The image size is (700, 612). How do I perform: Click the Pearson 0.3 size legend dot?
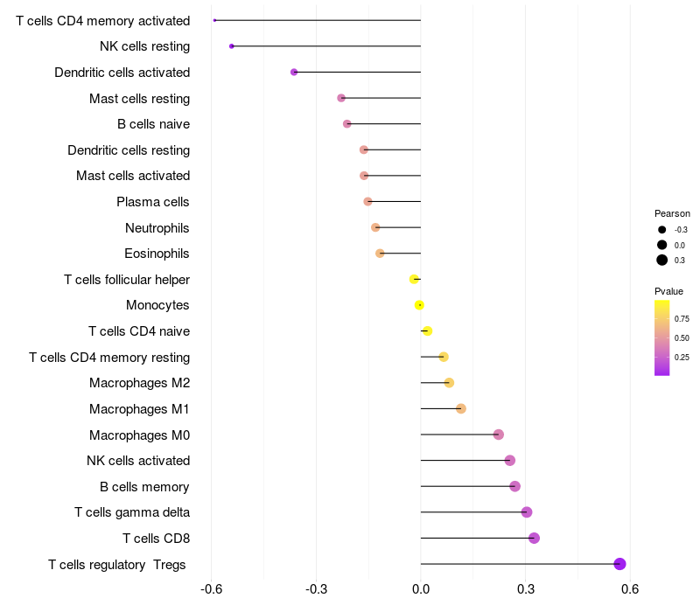(662, 260)
